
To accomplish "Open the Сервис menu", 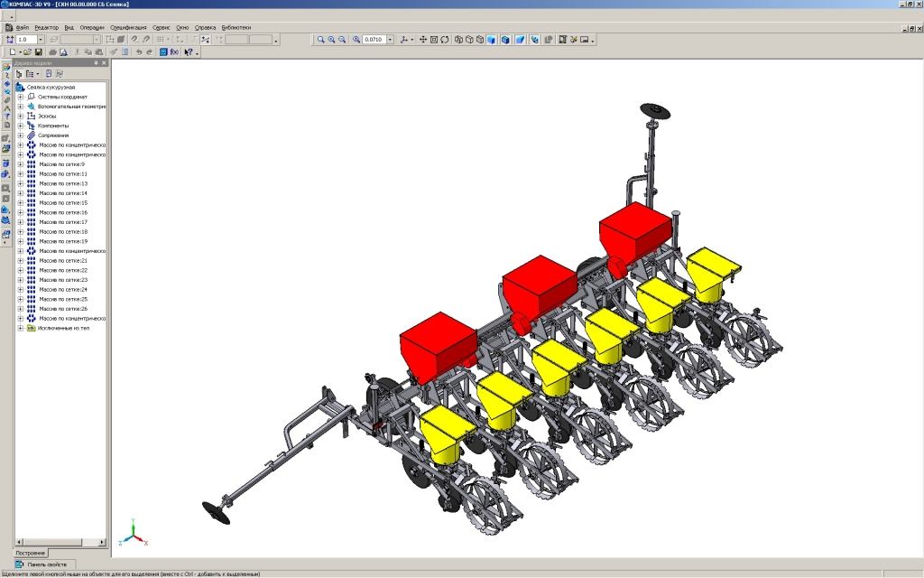I will coord(161,28).
